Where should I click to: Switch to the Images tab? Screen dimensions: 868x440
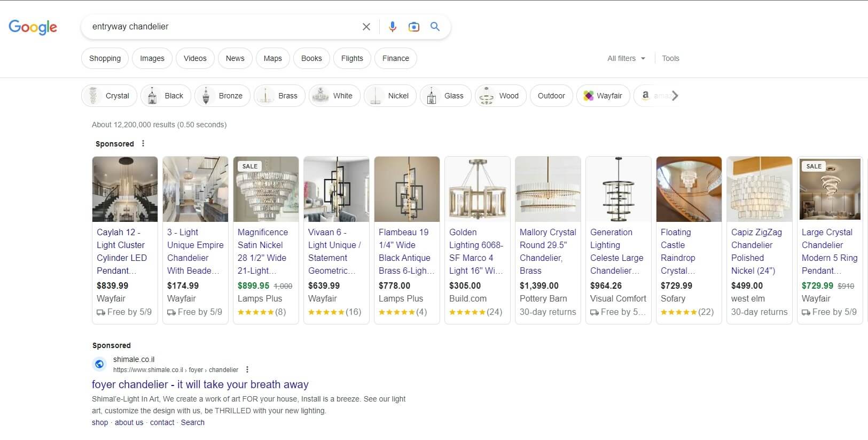152,58
